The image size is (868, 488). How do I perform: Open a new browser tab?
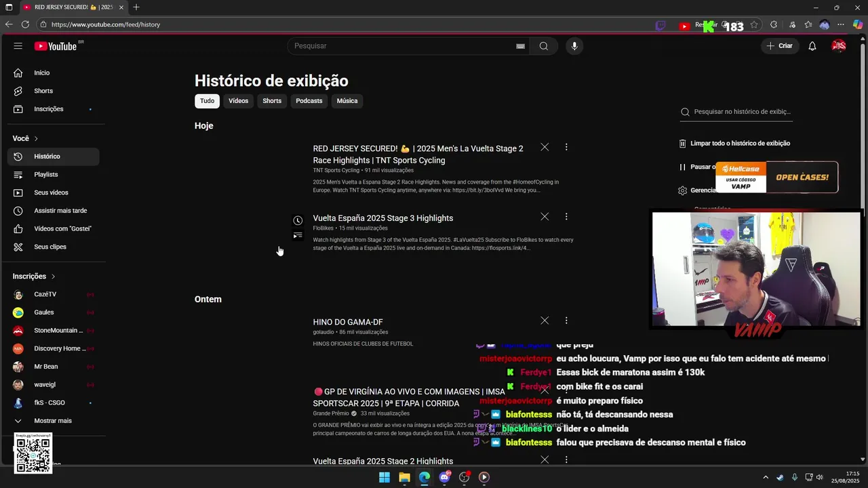click(x=136, y=7)
